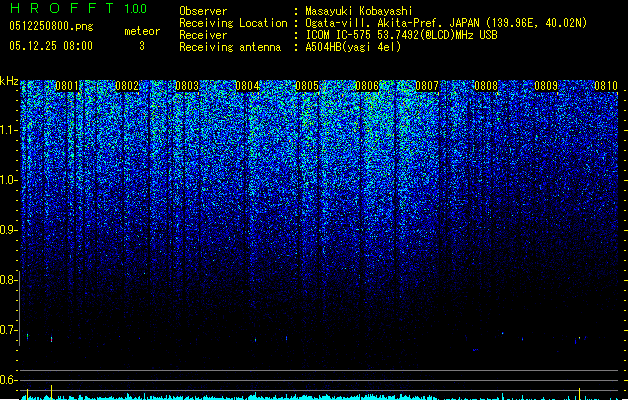Click the 0805 time marker
Image resolution: width=629 pixels, height=400 pixels.
(x=307, y=86)
